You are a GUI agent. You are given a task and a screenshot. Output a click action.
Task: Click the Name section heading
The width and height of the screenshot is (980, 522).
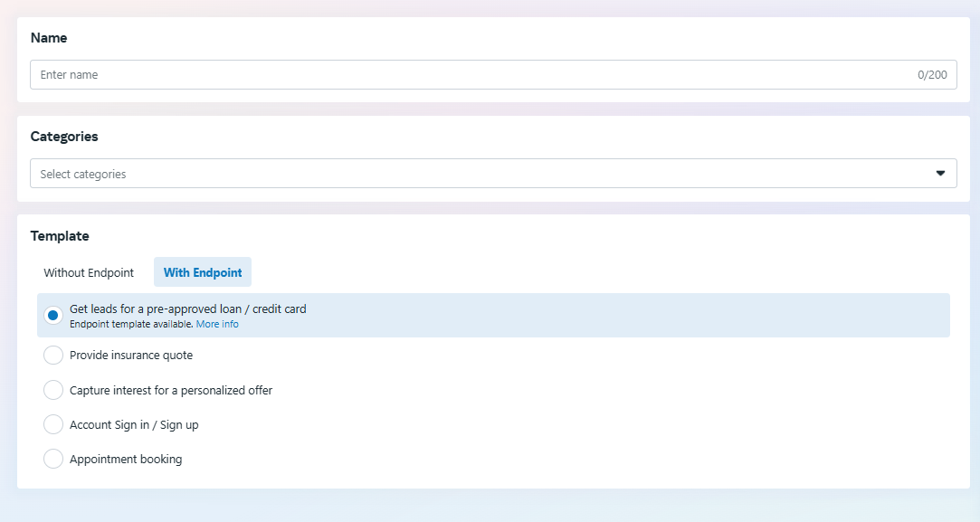point(49,38)
